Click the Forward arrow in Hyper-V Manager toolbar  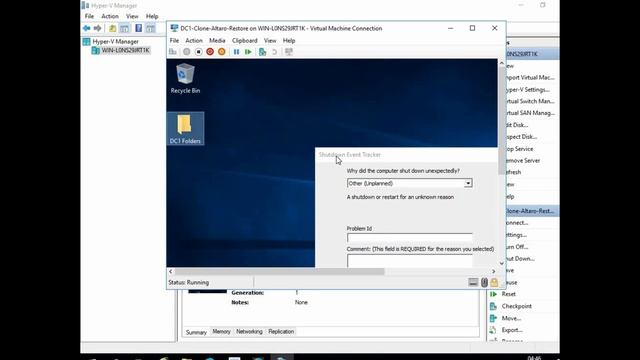pos(98,28)
